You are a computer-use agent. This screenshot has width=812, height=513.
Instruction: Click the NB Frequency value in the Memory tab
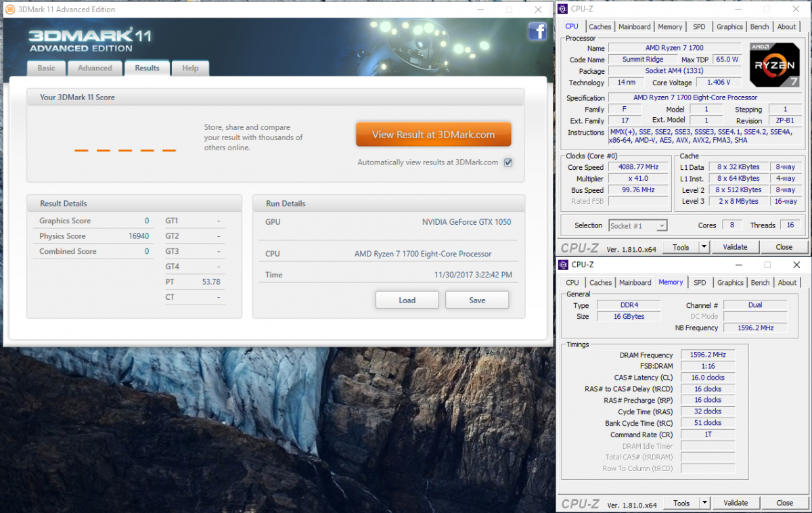pos(755,328)
